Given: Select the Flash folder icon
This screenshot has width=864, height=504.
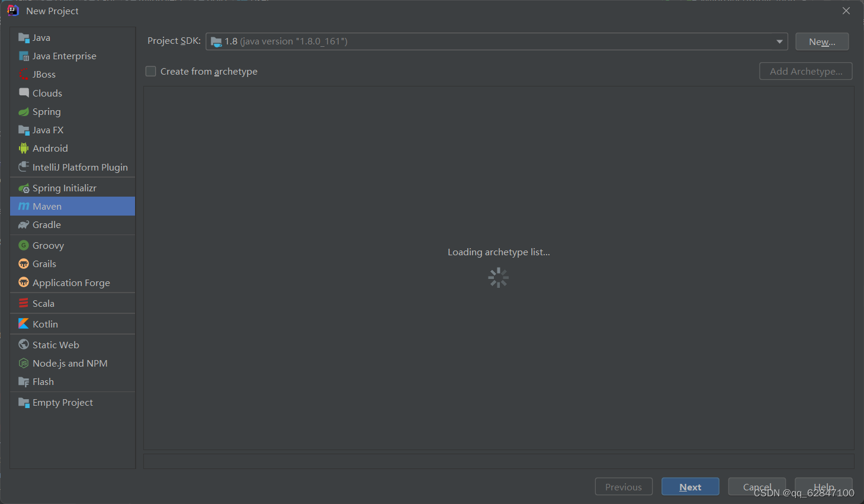Looking at the screenshot, I should click(x=24, y=382).
